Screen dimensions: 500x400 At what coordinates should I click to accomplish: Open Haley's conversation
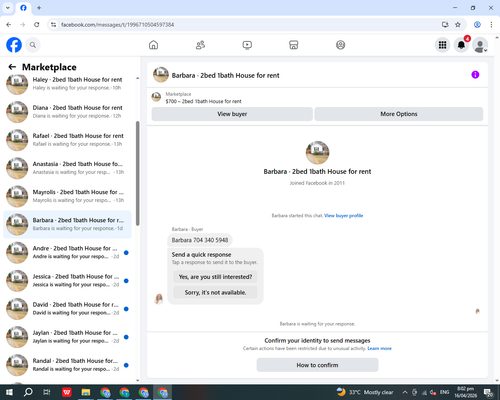[x=67, y=84]
